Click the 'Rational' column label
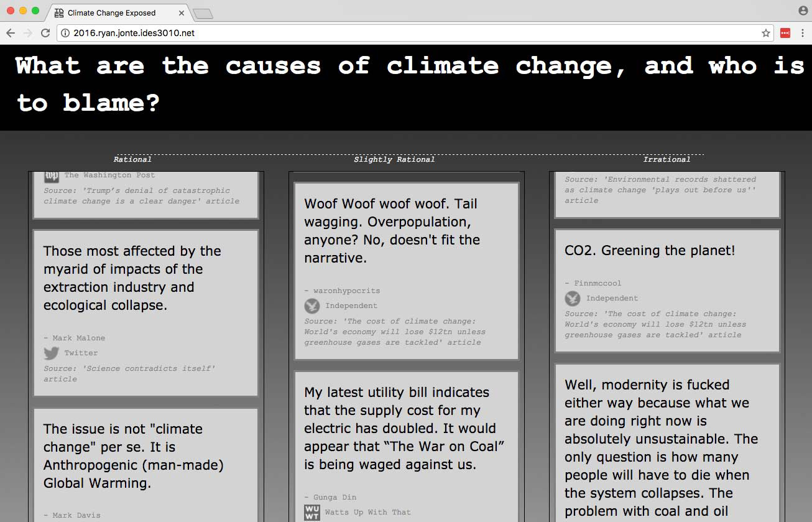The width and height of the screenshot is (812, 522). pyautogui.click(x=132, y=159)
